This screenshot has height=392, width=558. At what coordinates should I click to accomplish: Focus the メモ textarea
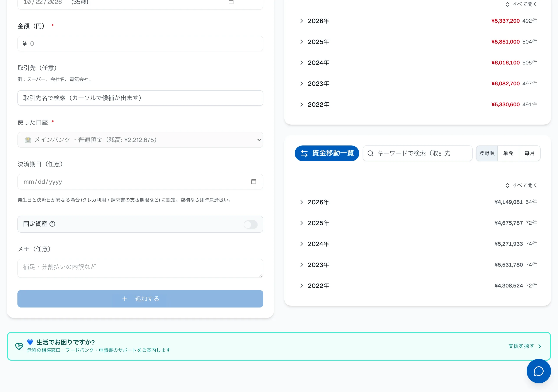tap(140, 268)
